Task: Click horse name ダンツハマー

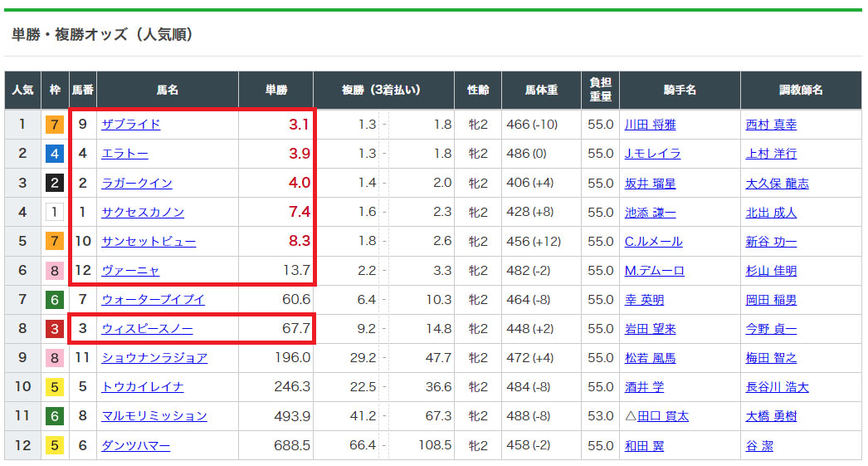Action: click(135, 445)
